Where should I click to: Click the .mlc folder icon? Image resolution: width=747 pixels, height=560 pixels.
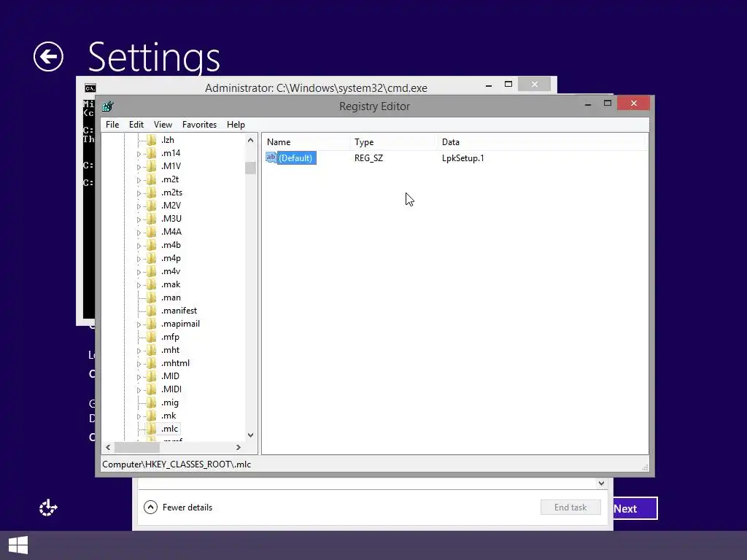pyautogui.click(x=152, y=429)
